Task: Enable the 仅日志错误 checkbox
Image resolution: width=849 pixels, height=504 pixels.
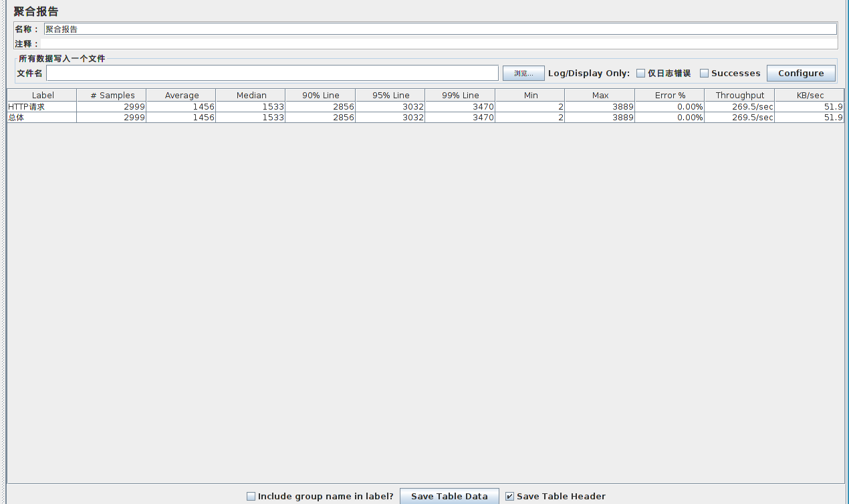Action: tap(640, 74)
